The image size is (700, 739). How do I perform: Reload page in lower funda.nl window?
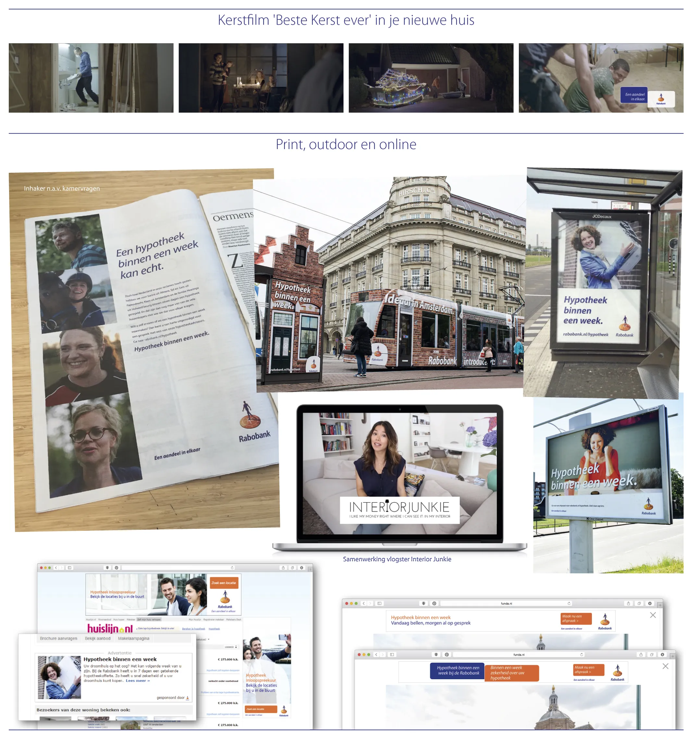(x=581, y=655)
